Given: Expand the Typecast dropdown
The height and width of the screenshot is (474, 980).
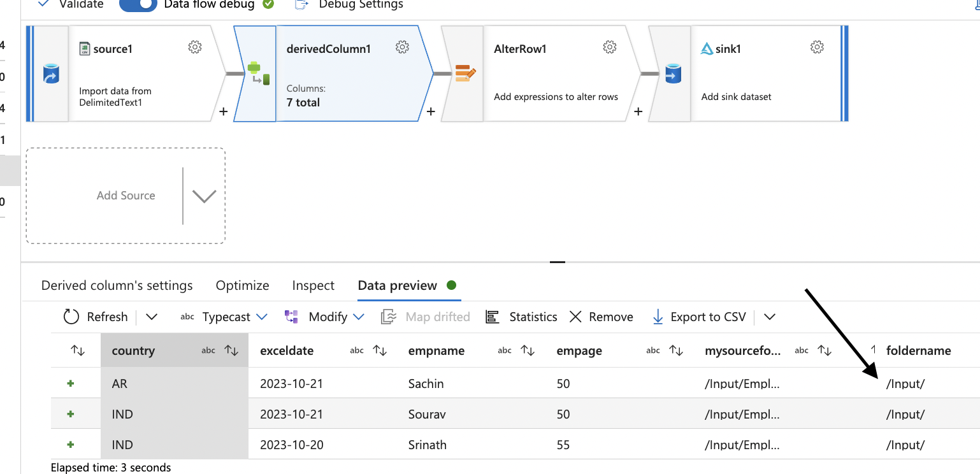Looking at the screenshot, I should coord(262,317).
